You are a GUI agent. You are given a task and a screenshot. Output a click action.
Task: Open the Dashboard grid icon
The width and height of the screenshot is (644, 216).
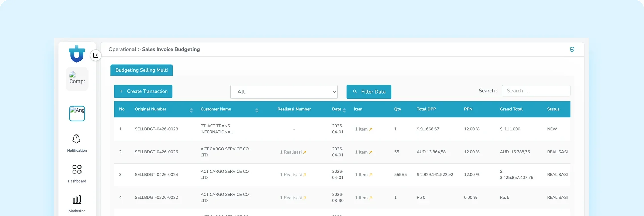(x=77, y=169)
